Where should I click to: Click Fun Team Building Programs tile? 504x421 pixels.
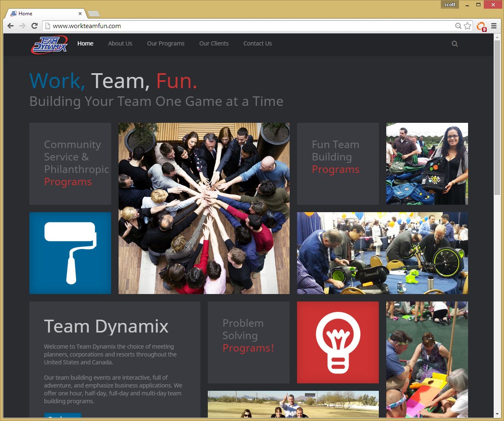338,164
